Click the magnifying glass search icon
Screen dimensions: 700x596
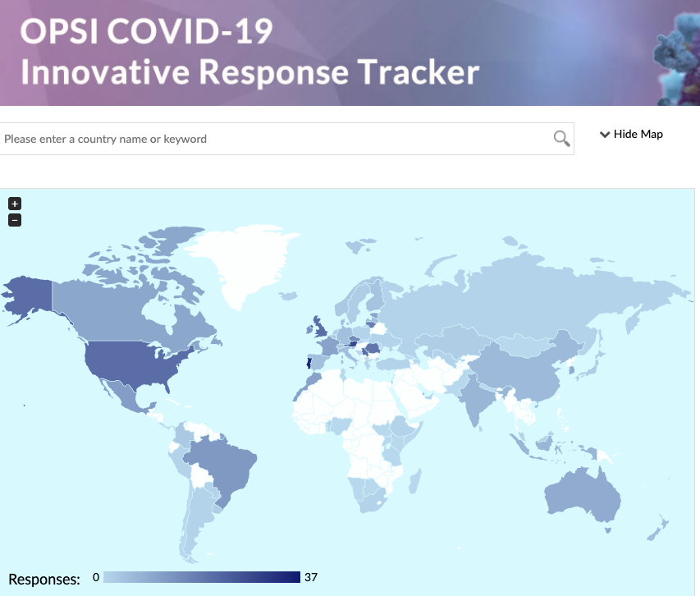(561, 139)
